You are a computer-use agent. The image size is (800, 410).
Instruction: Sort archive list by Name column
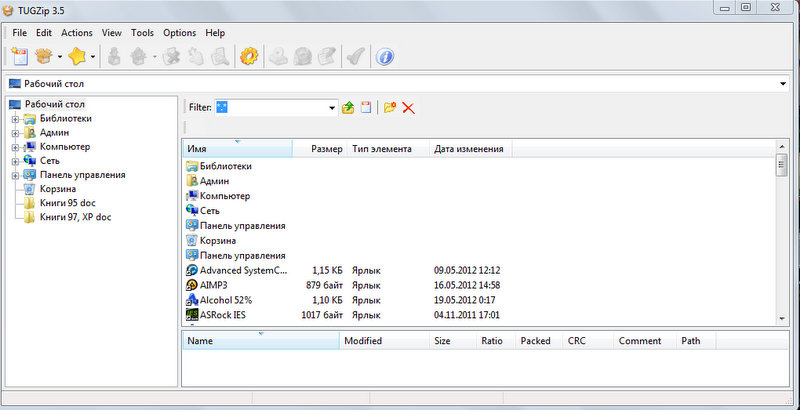point(261,341)
